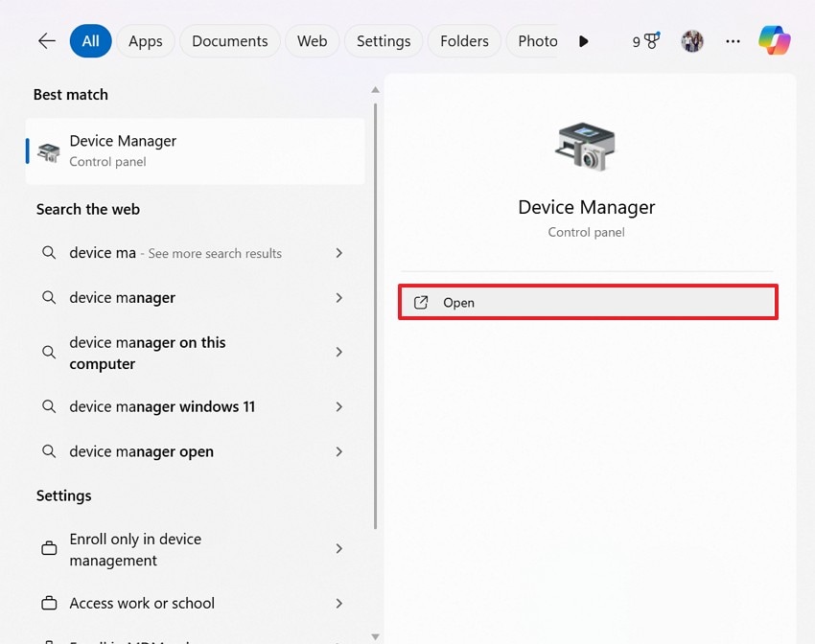Select the Web search filter

pos(312,41)
